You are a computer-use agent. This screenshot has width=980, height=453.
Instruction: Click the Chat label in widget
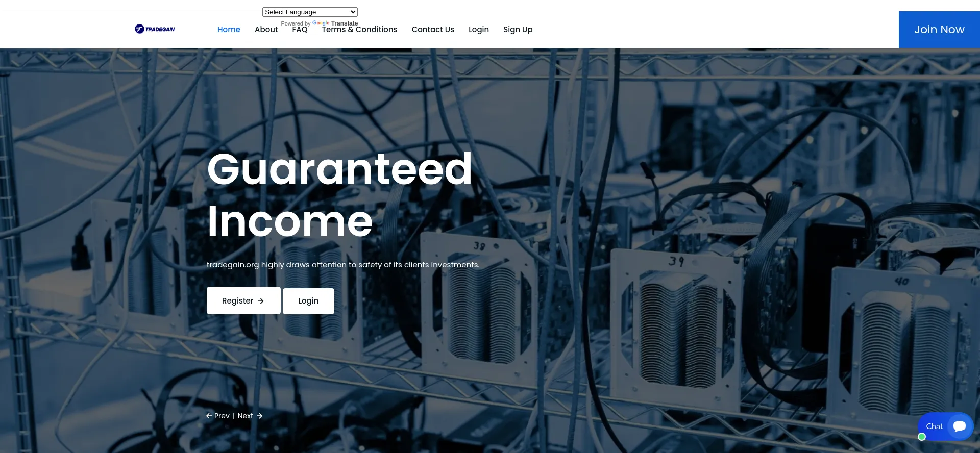(934, 426)
